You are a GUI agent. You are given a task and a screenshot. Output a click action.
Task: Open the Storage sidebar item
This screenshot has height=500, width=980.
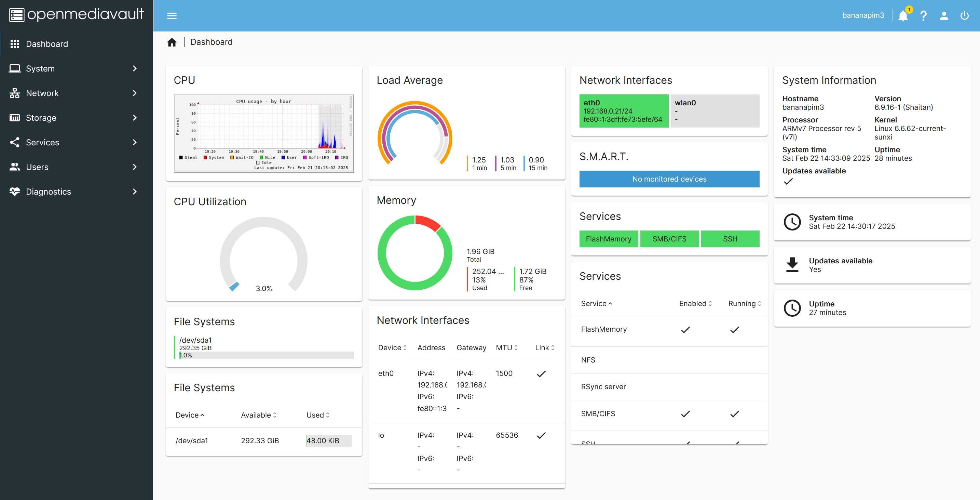click(77, 118)
